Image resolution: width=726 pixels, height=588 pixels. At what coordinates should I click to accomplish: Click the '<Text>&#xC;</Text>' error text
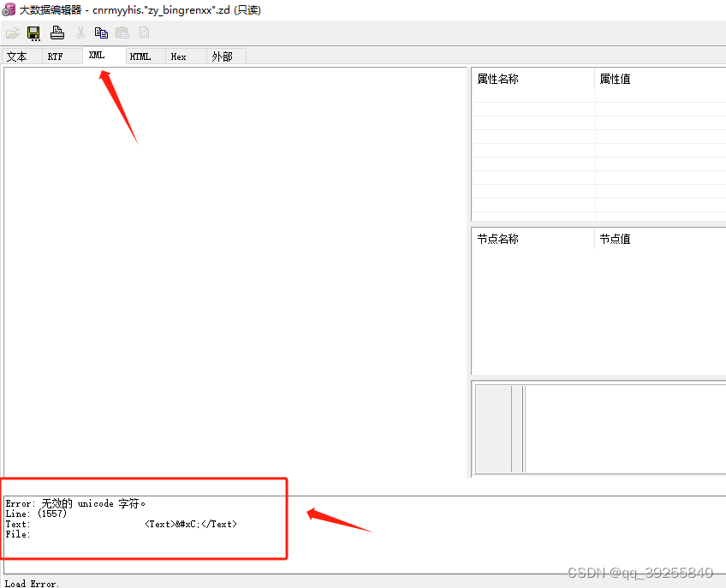coord(191,524)
